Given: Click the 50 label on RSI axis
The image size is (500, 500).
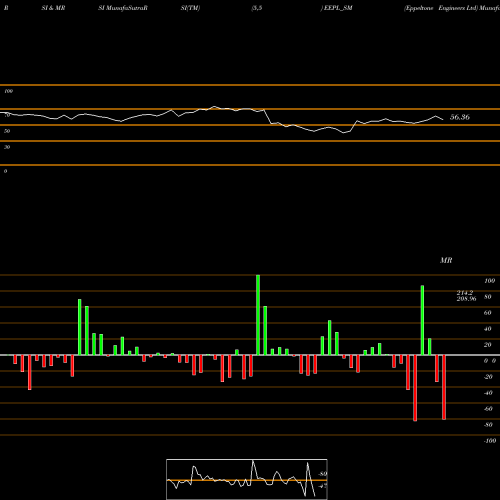Looking at the screenshot, I should pyautogui.click(x=7, y=131).
